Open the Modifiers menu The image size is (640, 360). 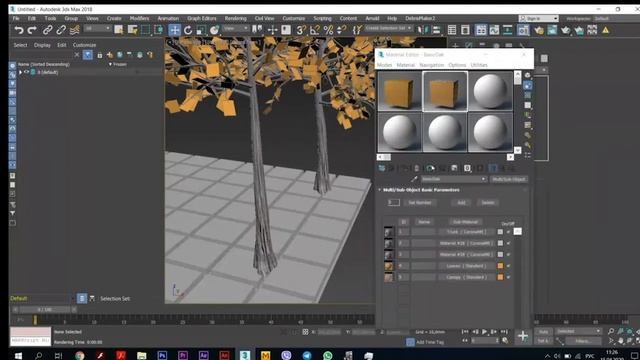coord(139,18)
